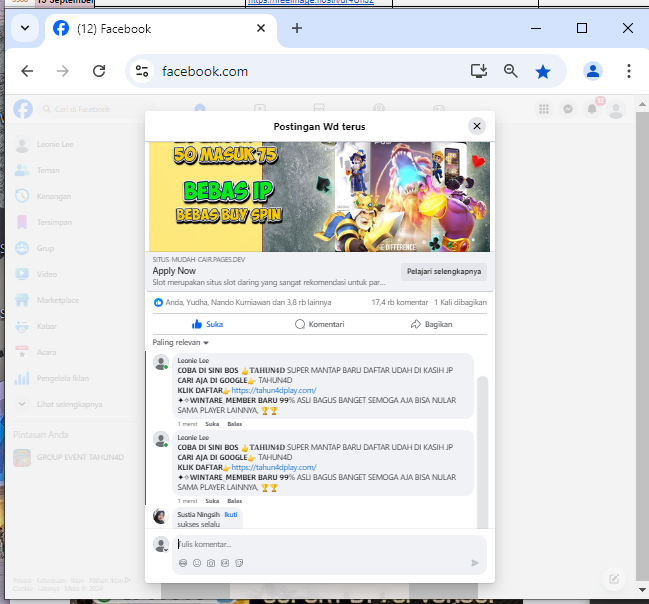Open the Paling relevan sort dropdown
Image resolution: width=649 pixels, height=604 pixels.
[180, 342]
